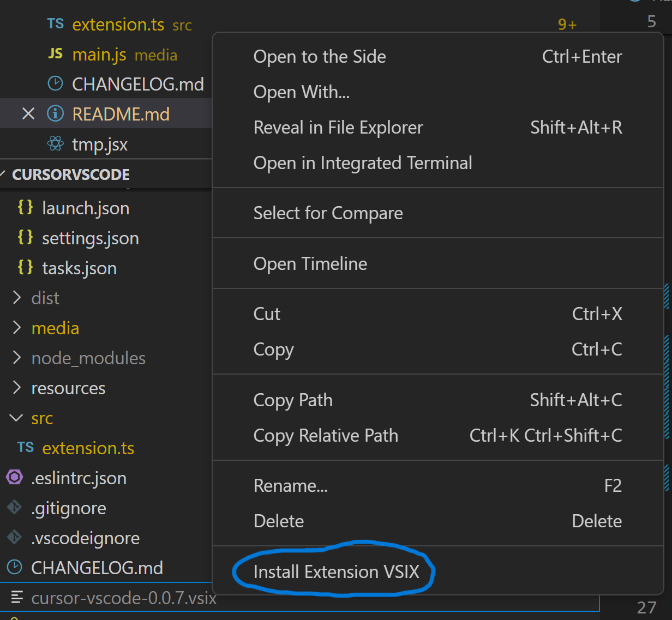The height and width of the screenshot is (620, 672).
Task: Select the cursor-vscode-0.0.7.vsix file
Action: 124,598
